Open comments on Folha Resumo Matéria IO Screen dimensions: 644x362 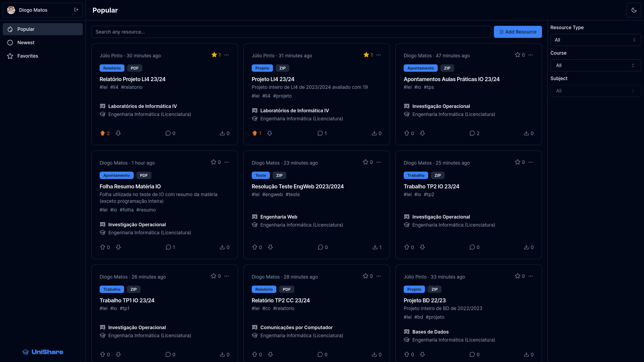[x=170, y=247]
